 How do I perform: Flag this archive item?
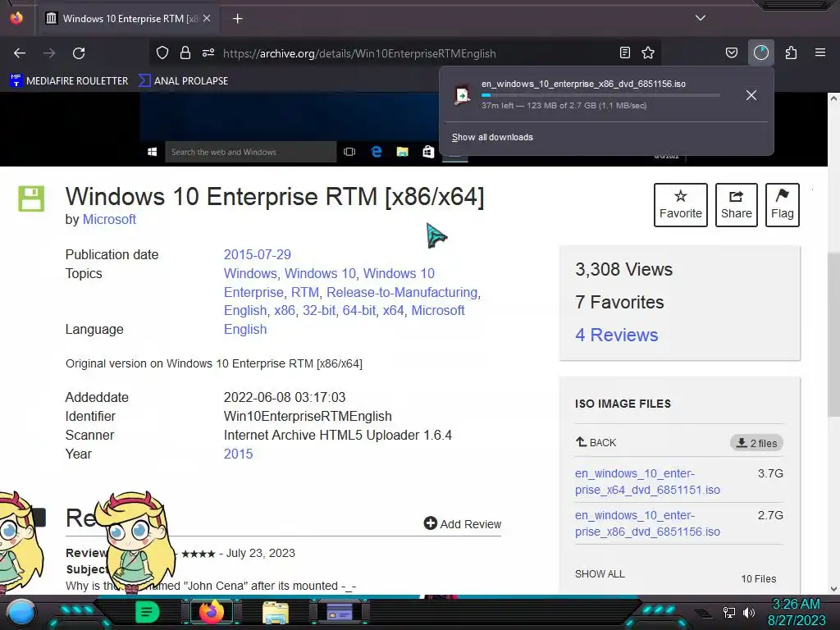tap(782, 205)
